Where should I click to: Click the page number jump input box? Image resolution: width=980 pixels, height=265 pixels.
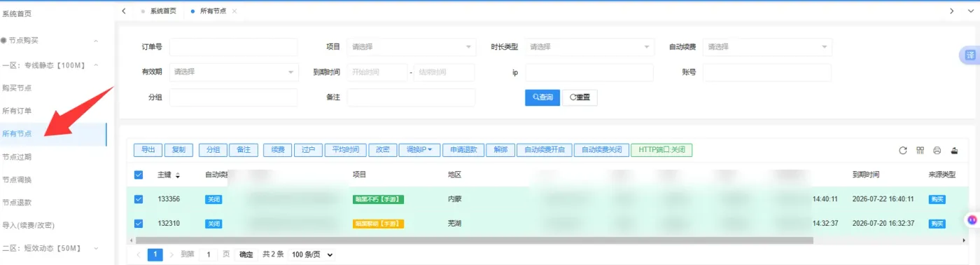coord(208,254)
